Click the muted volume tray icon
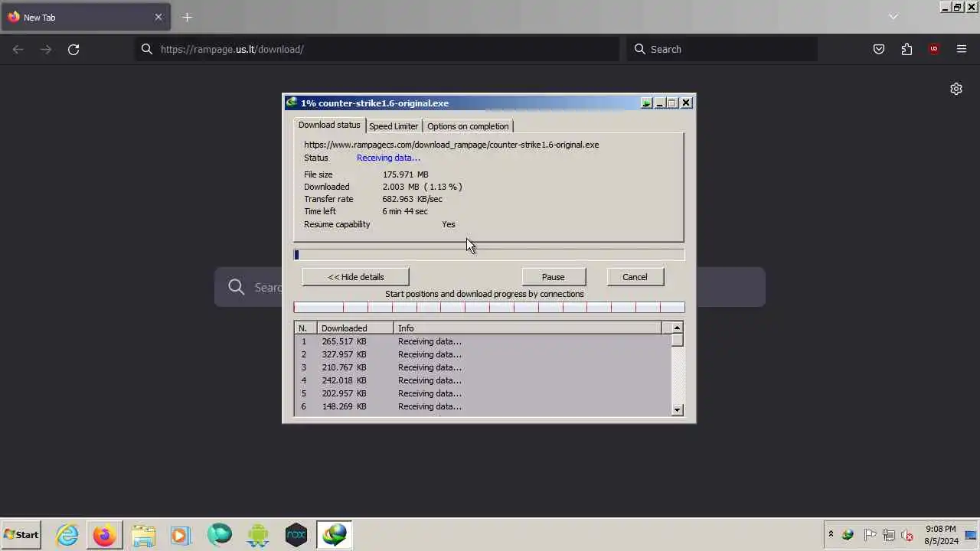The image size is (980, 551). coord(907,535)
